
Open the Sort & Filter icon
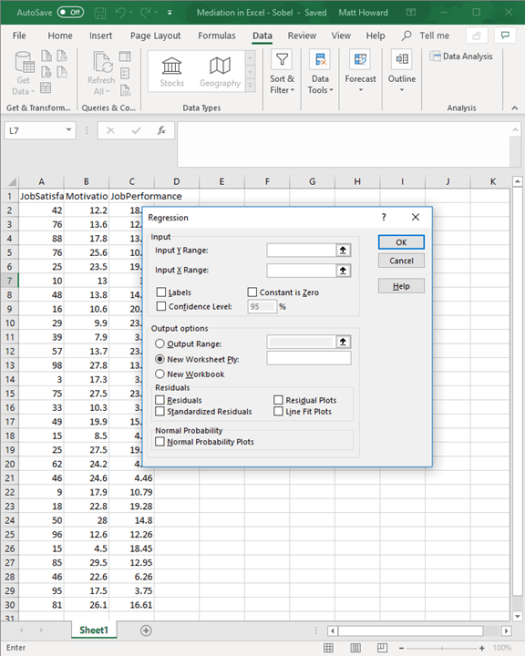282,59
